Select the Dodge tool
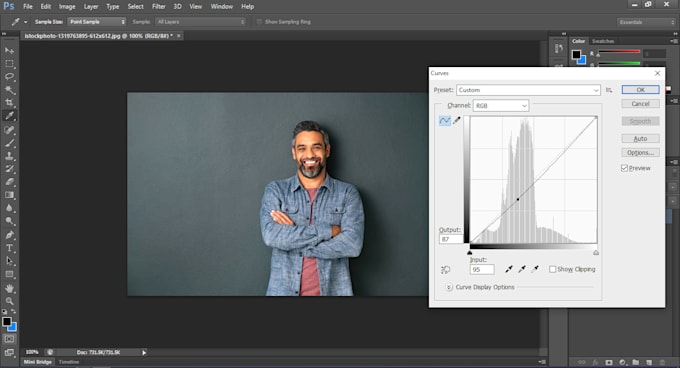 point(9,221)
